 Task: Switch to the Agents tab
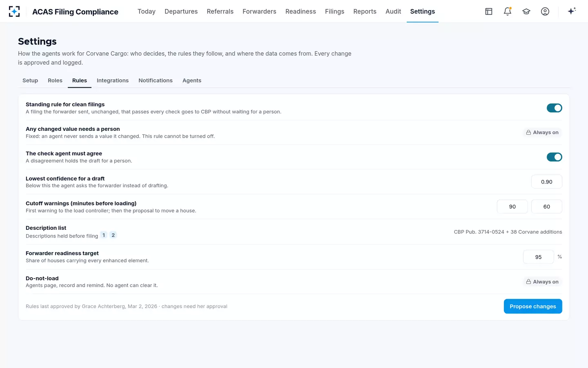tap(192, 81)
